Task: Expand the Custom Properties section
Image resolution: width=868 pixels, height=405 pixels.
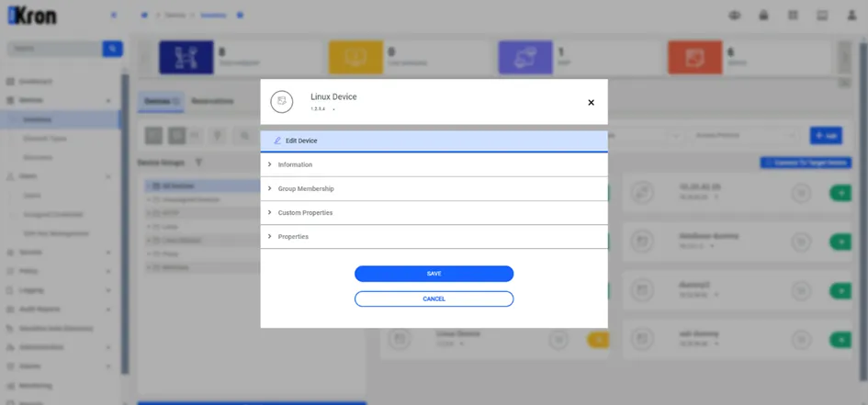Action: pyautogui.click(x=434, y=212)
